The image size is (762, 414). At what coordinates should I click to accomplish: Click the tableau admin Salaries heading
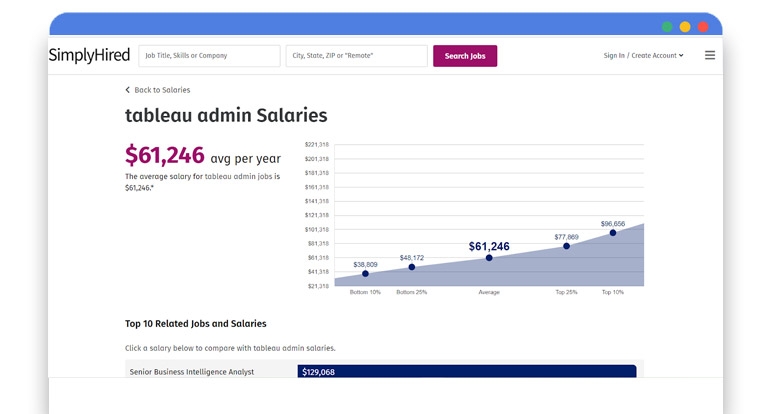point(226,116)
